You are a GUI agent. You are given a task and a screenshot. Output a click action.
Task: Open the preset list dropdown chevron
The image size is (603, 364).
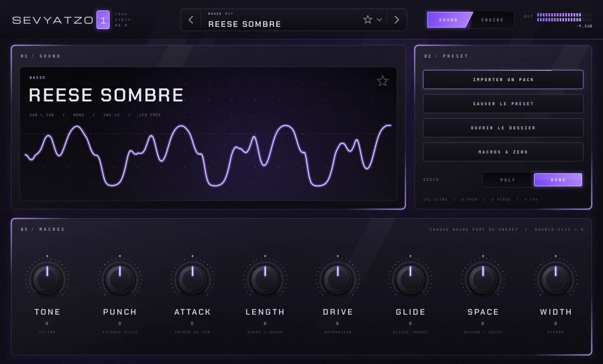click(x=379, y=20)
